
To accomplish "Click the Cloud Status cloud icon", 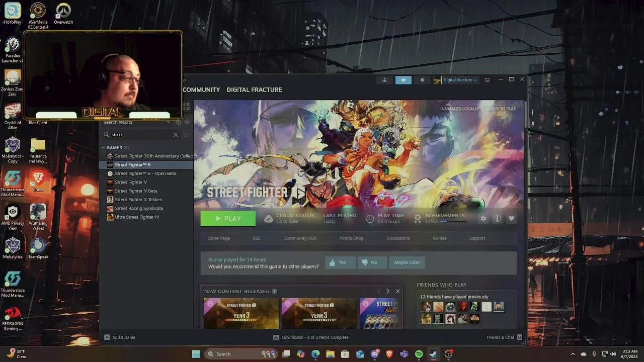I will click(269, 219).
